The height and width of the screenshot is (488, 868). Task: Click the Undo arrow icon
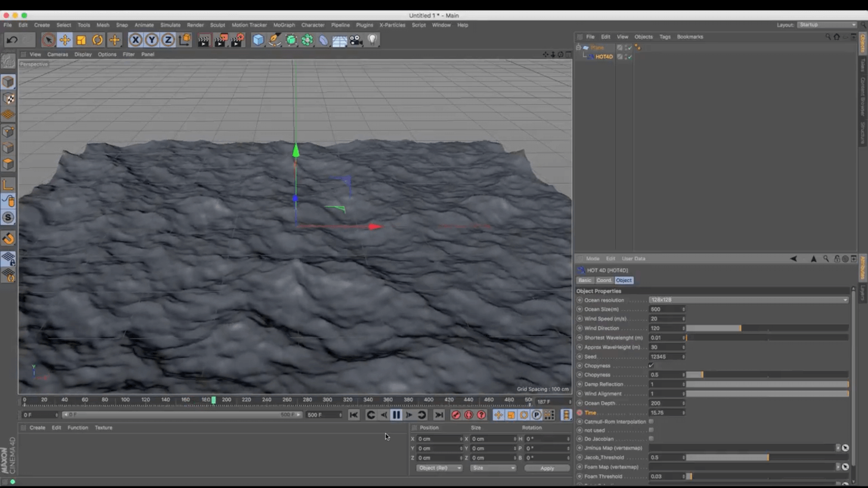pyautogui.click(x=12, y=40)
